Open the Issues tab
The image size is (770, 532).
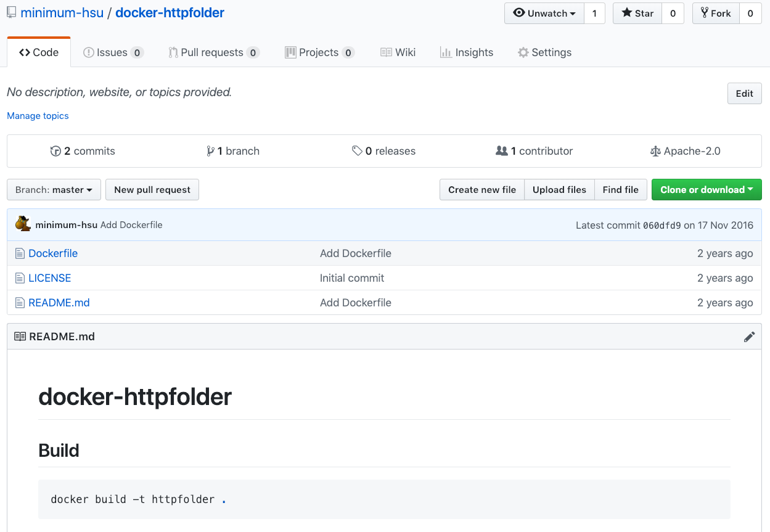pyautogui.click(x=113, y=52)
